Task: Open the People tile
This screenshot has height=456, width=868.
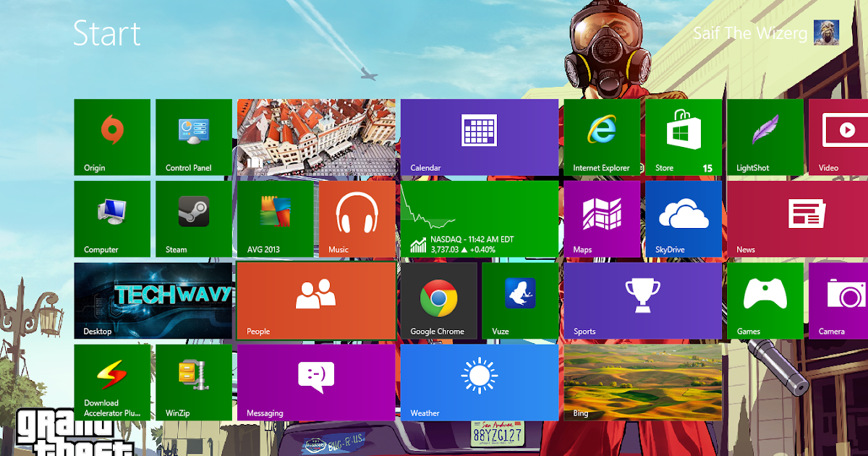Action: coord(316,301)
